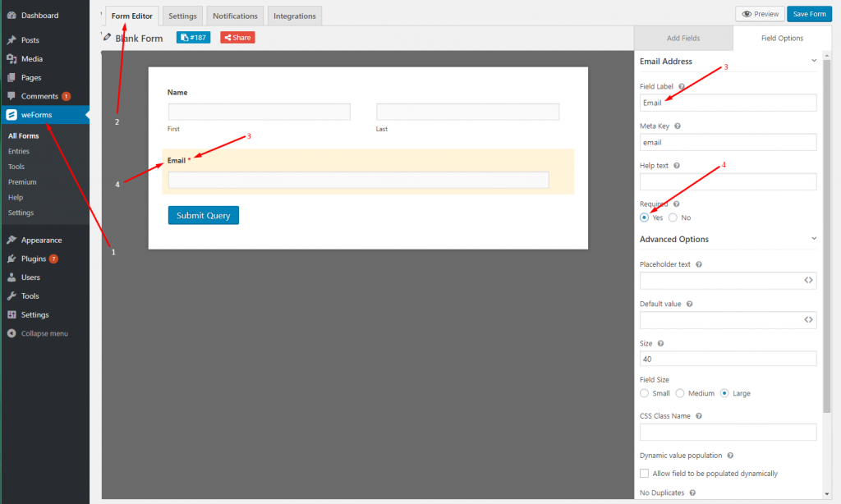Open the code editor icon for Default value
841x504 pixels.
pyautogui.click(x=808, y=319)
